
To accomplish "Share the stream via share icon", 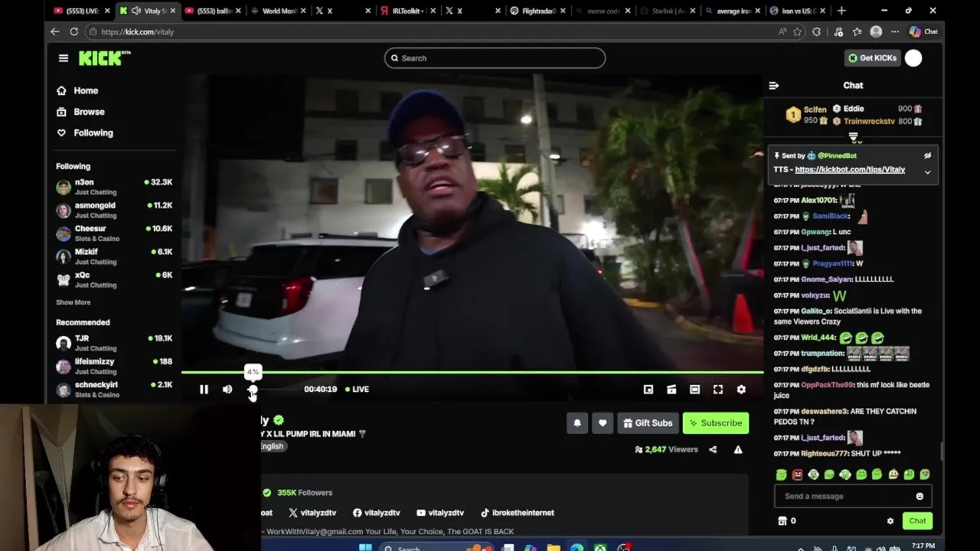I will click(713, 450).
